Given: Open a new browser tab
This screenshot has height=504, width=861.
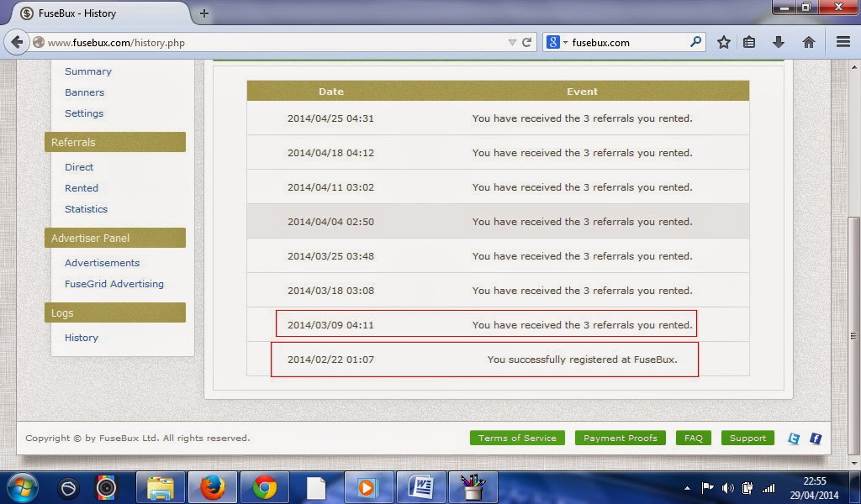Looking at the screenshot, I should point(203,13).
